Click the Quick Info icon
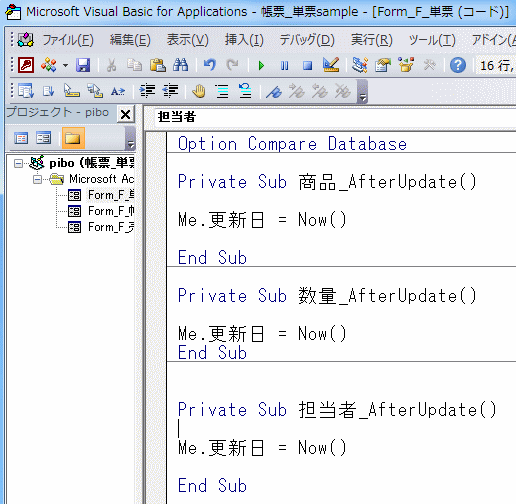This screenshot has height=504, width=516. click(72, 91)
